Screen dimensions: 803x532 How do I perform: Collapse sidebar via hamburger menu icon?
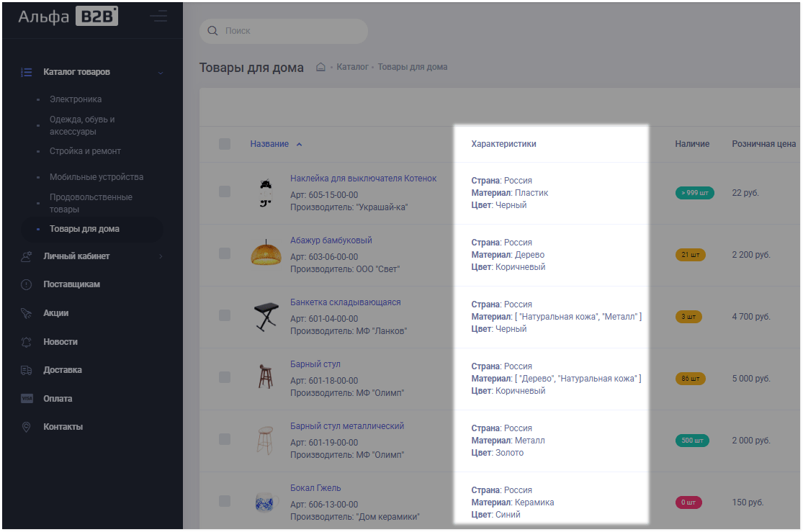tap(158, 17)
